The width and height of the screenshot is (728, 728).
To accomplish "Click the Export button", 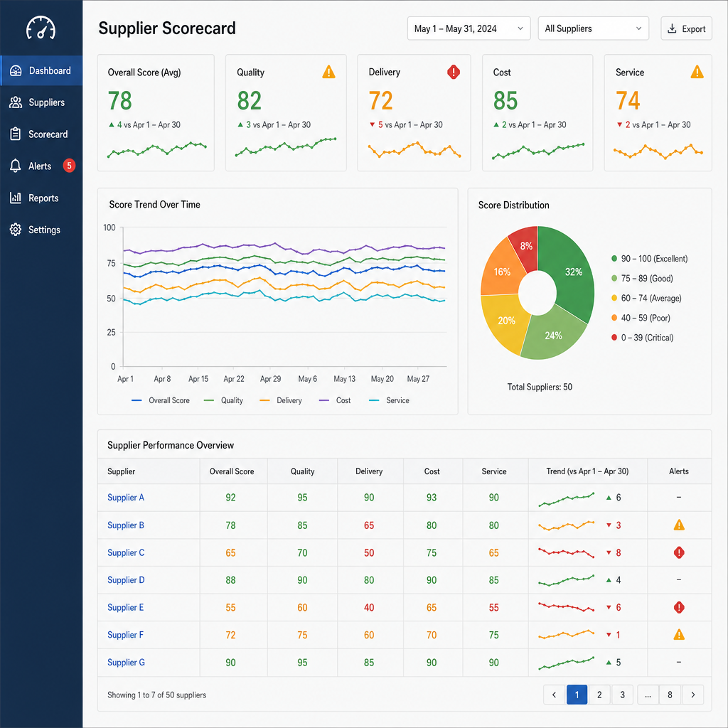I will click(x=686, y=28).
